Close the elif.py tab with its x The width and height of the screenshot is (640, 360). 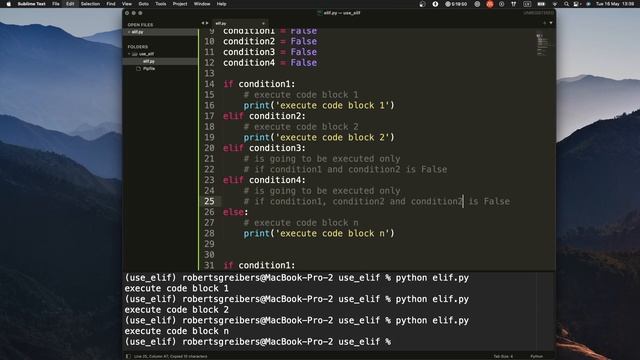(263, 23)
